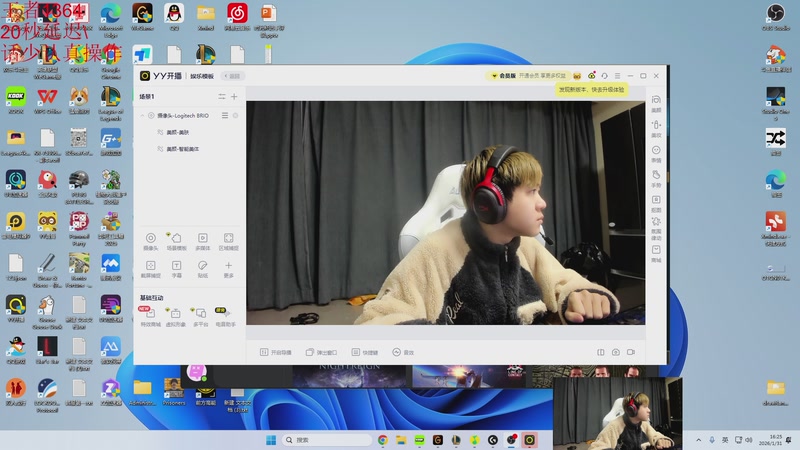800x450 pixels.
Task: Open makeup (美妆) panel in right sidebar
Action: pos(656,129)
